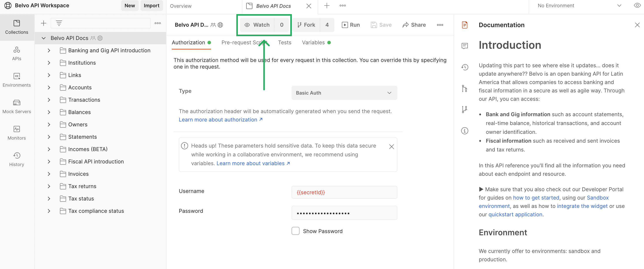Click the Run collection button
This screenshot has height=269, width=644.
(351, 25)
